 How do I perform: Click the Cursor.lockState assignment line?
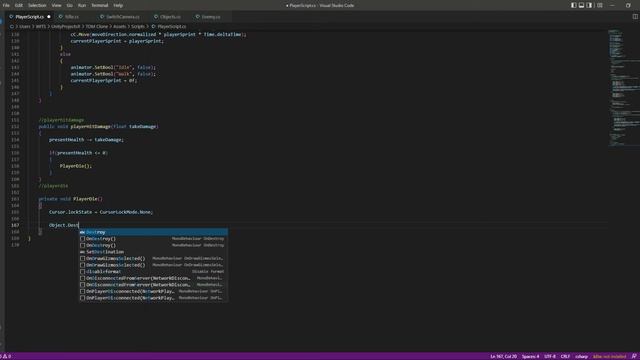pyautogui.click(x=101, y=212)
